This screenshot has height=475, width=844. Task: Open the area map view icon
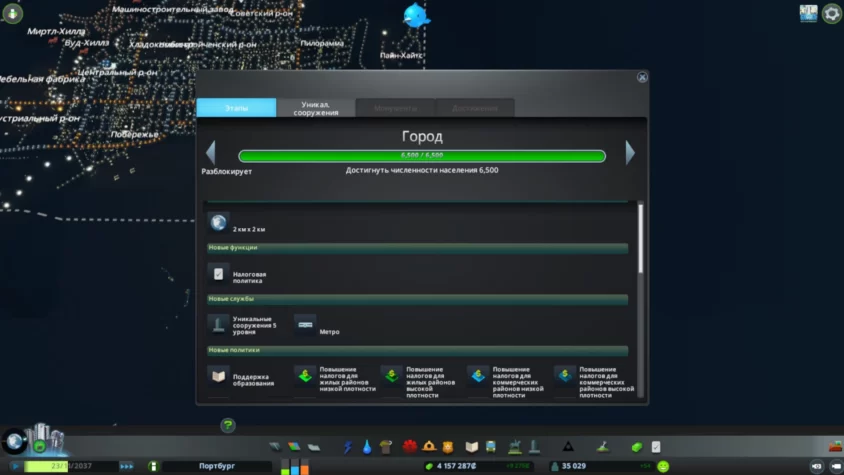click(x=808, y=13)
